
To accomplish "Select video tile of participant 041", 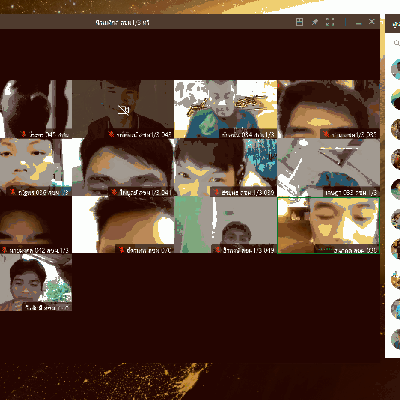I will click(x=123, y=167).
